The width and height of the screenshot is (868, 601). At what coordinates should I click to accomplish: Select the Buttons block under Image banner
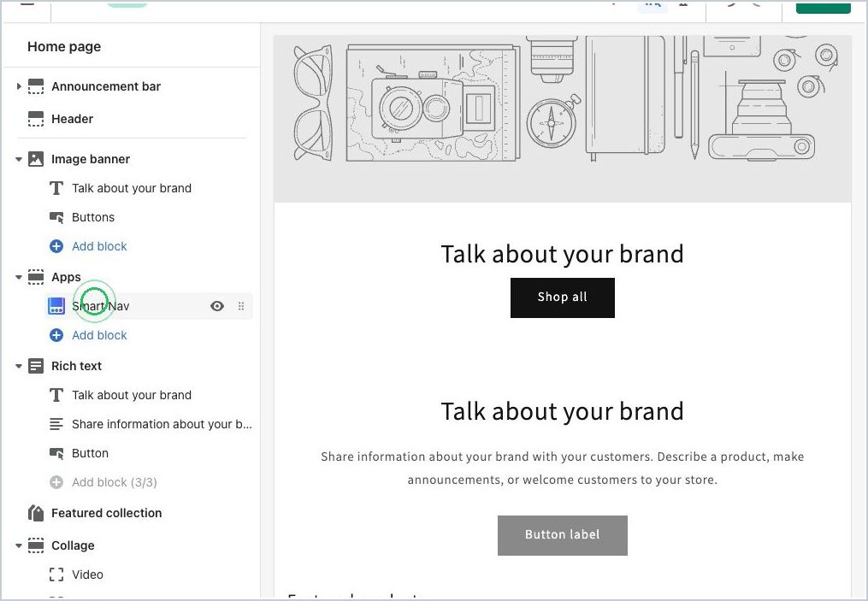[x=93, y=217]
